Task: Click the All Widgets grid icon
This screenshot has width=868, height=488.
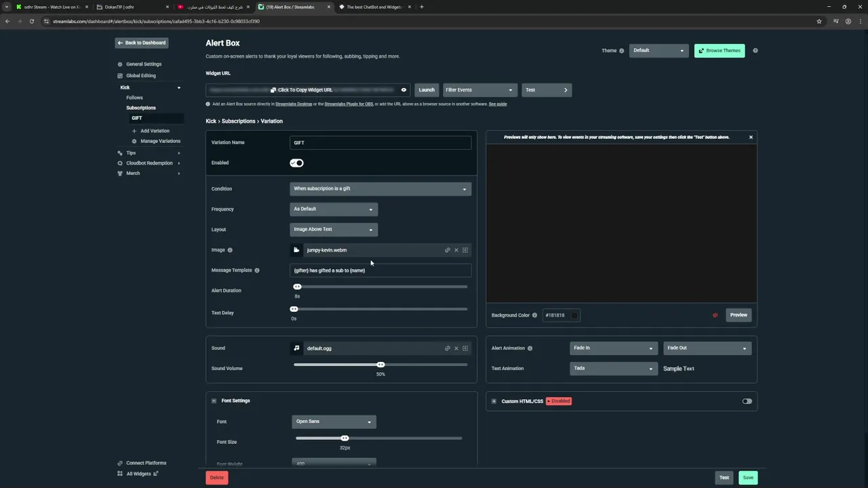Action: [120, 474]
